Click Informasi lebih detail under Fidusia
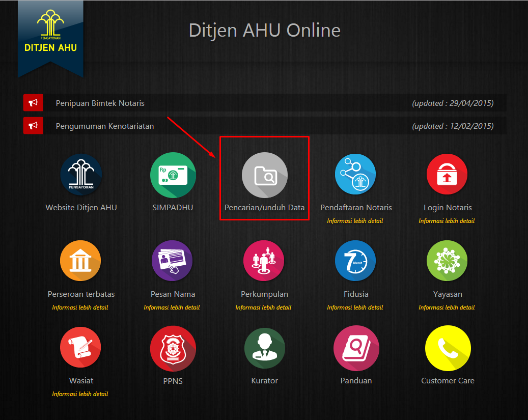The image size is (528, 420). tap(355, 307)
